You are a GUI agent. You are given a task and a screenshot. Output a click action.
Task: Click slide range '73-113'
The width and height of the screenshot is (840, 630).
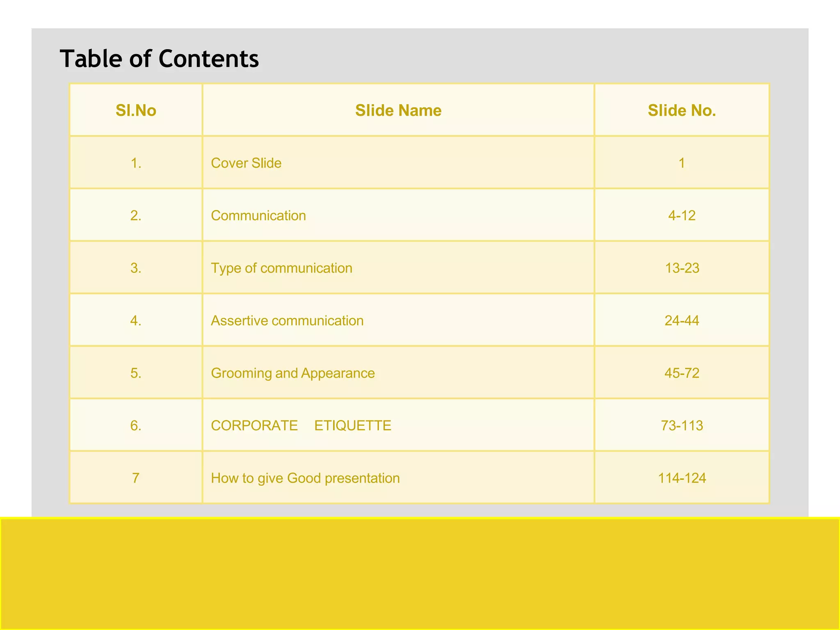682,425
